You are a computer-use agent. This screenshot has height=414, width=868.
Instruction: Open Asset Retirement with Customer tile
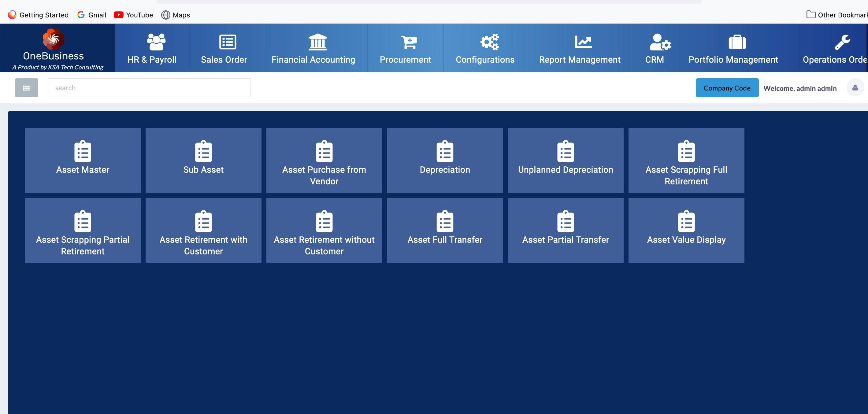click(203, 231)
